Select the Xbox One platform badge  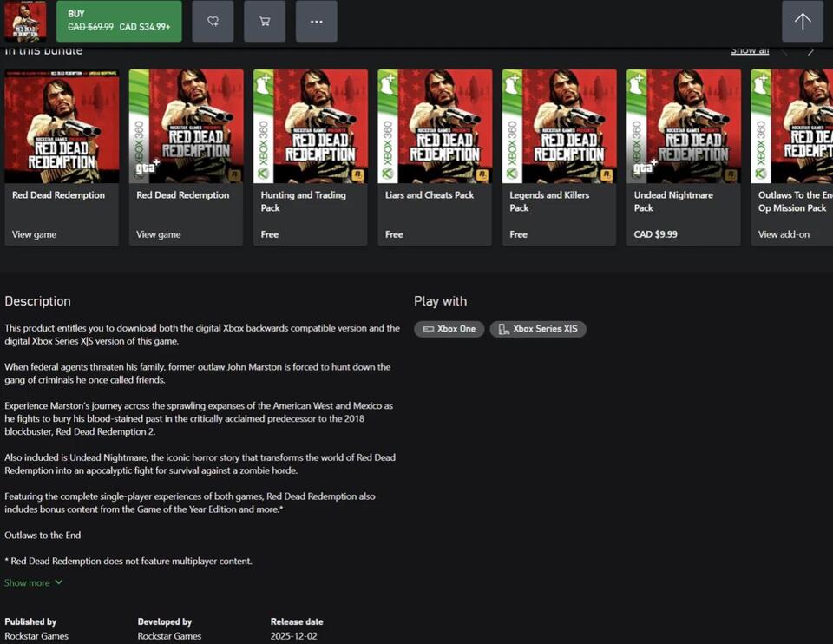(x=449, y=329)
